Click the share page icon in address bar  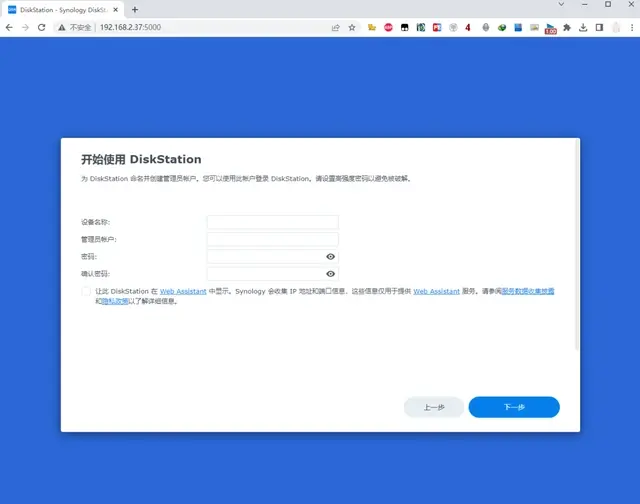(x=336, y=27)
